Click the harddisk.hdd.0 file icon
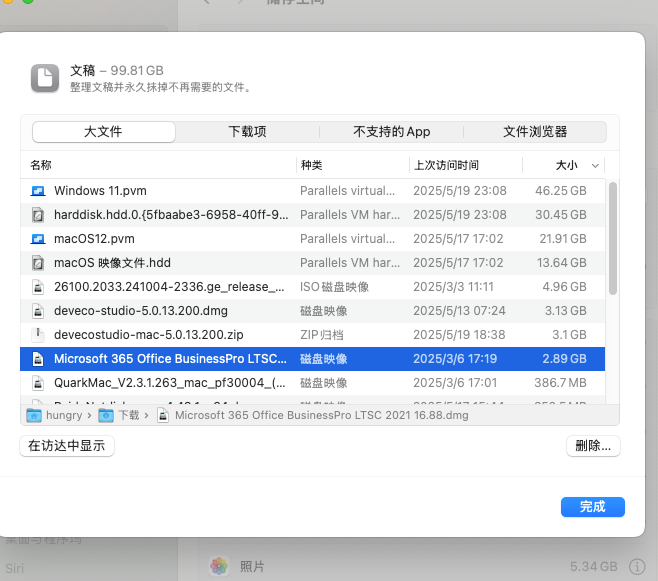658x581 pixels. pos(38,215)
